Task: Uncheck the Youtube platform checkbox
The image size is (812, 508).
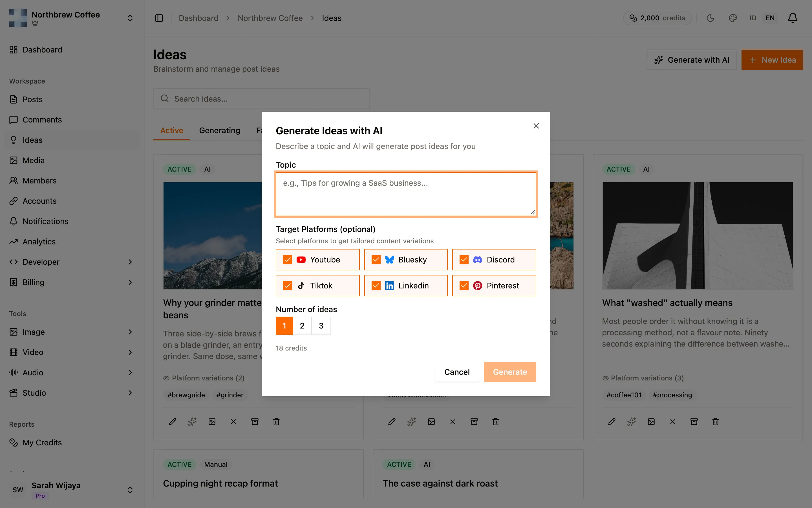Action: (288, 260)
